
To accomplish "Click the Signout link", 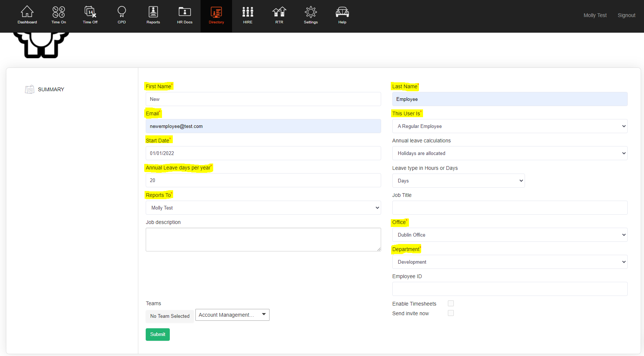I will click(x=626, y=15).
